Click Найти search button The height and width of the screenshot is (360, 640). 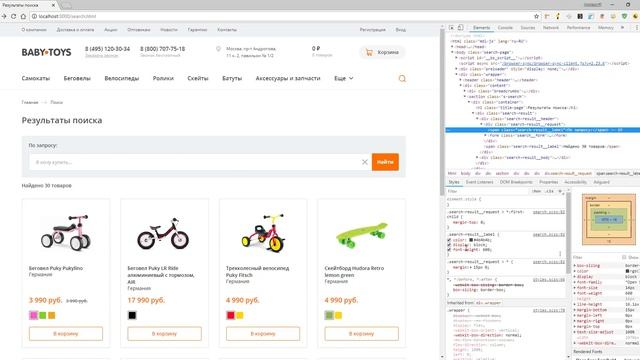click(x=385, y=162)
